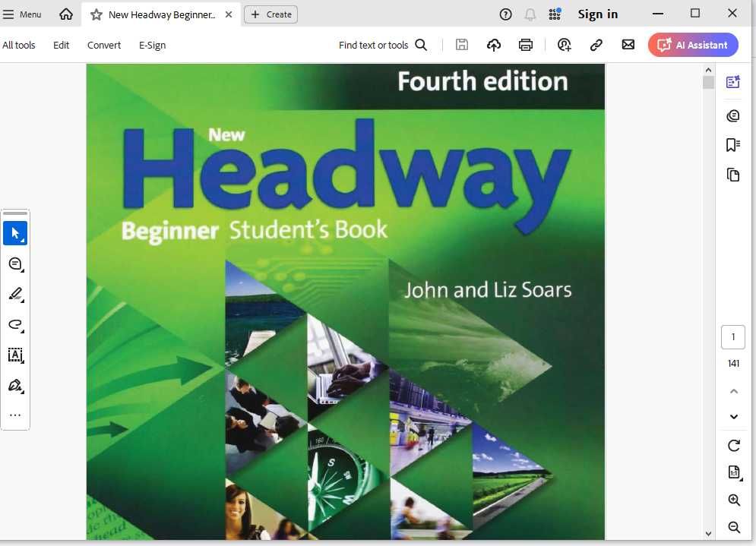
Task: Open All tools
Action: click(19, 45)
